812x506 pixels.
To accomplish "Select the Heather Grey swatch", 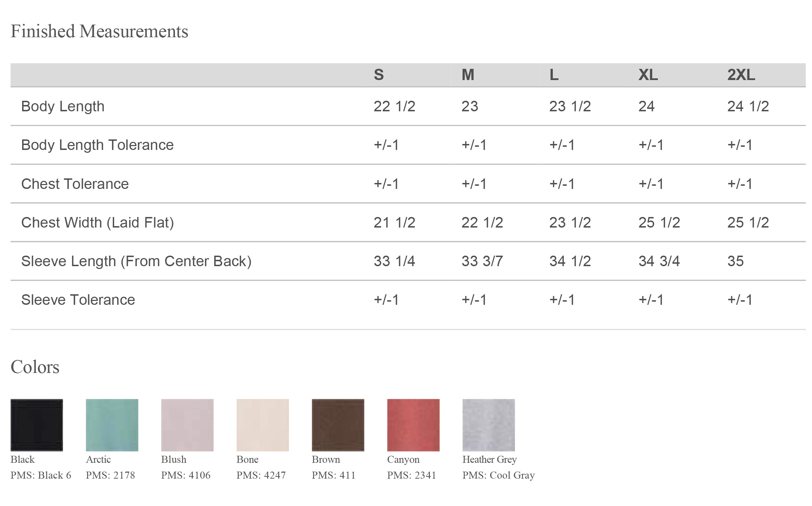I will point(489,425).
